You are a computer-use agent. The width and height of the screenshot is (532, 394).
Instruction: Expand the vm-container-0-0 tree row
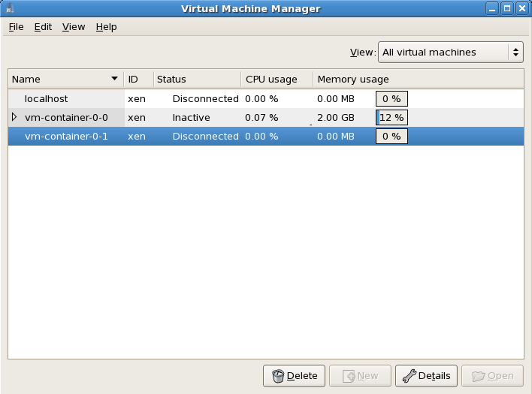14,117
